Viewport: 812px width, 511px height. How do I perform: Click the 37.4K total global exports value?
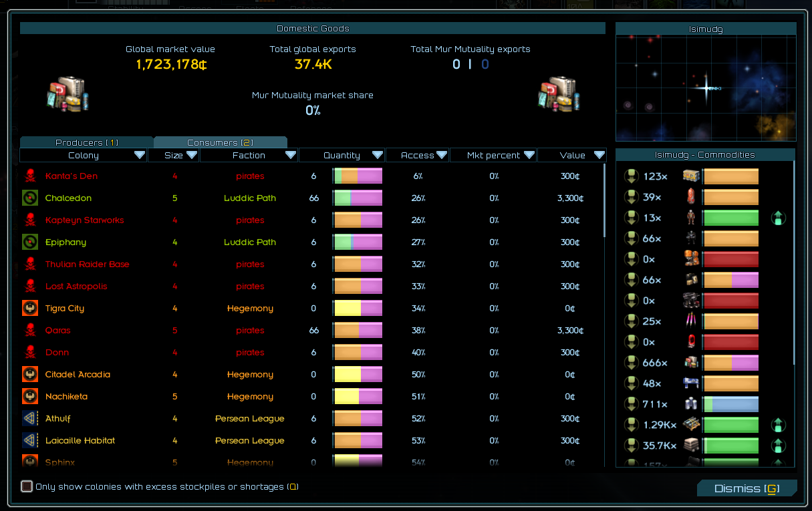pyautogui.click(x=313, y=64)
